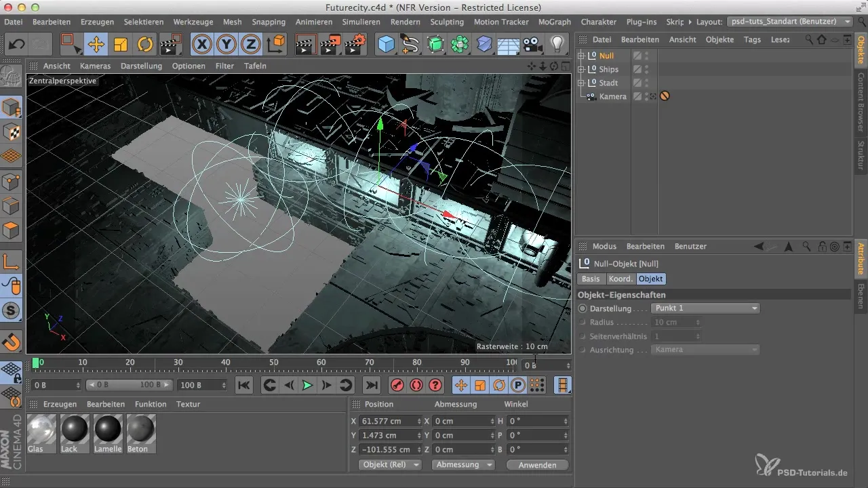Click frame 50 on the timeline ruler
This screenshot has width=868, height=488.
(273, 363)
